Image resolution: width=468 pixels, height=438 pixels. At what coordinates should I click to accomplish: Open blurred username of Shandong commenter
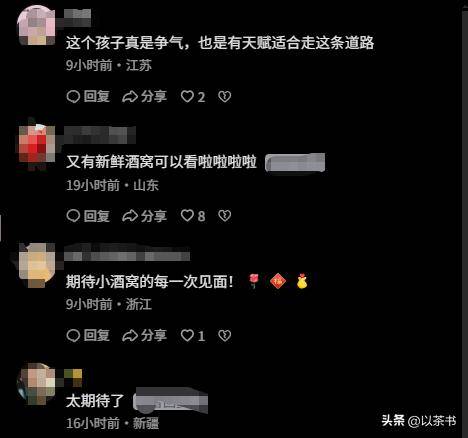(x=99, y=135)
